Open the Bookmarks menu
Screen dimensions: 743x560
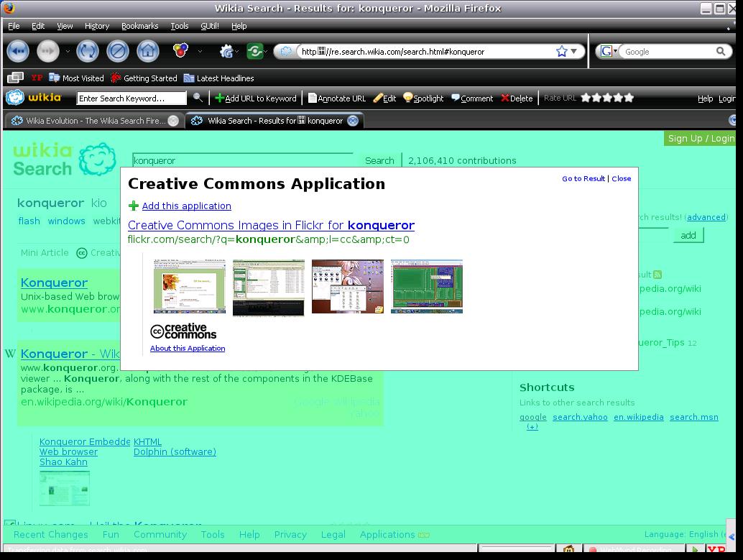click(x=140, y=26)
